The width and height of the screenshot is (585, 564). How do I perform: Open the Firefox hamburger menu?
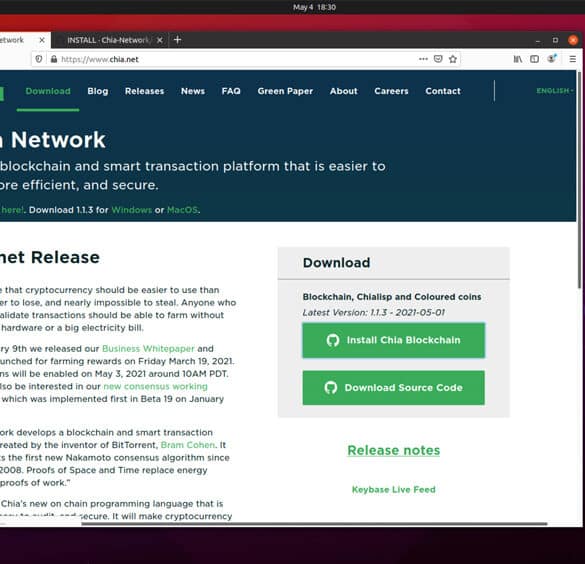tap(573, 59)
